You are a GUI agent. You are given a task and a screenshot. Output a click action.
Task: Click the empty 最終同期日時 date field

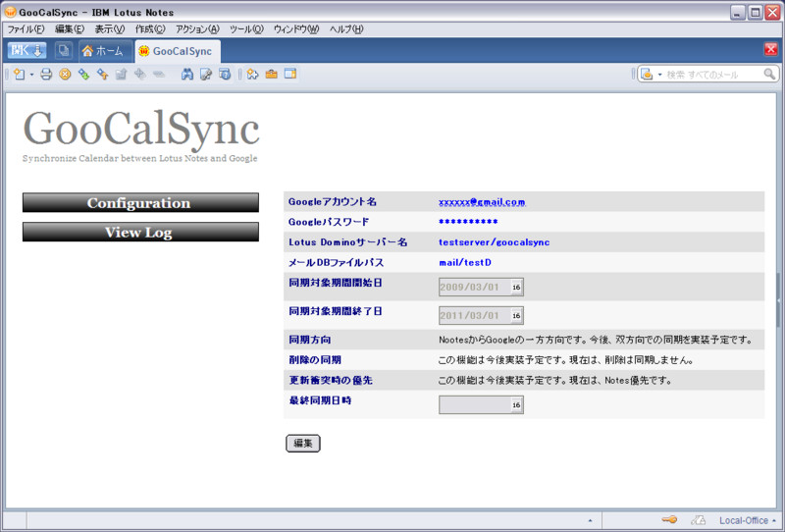(x=474, y=404)
